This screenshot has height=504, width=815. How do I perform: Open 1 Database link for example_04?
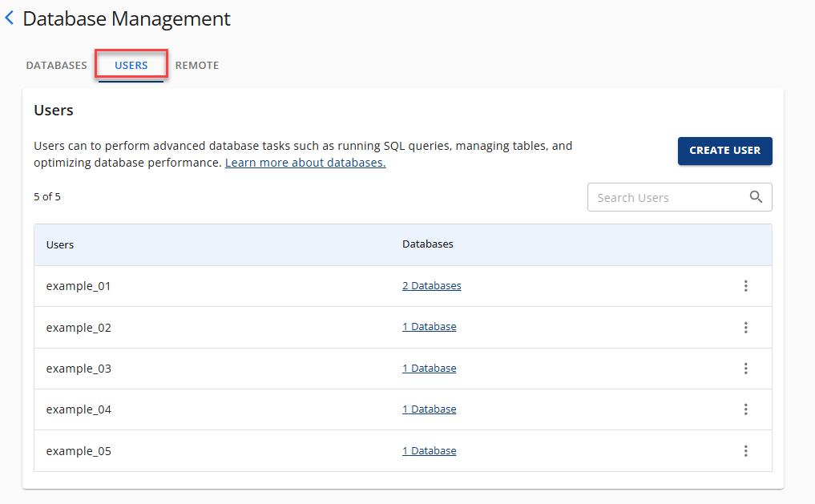[429, 409]
